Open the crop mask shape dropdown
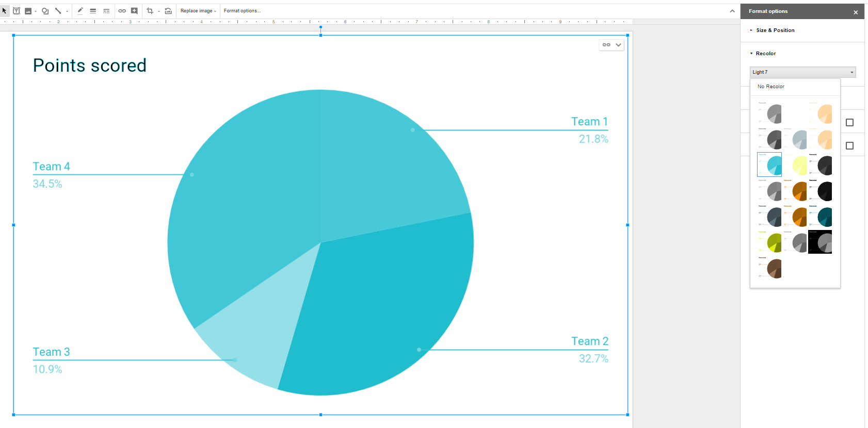Screen dimensions: 868x428 158,11
